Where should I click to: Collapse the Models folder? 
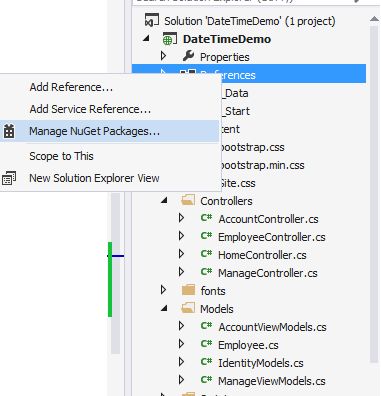coord(164,308)
